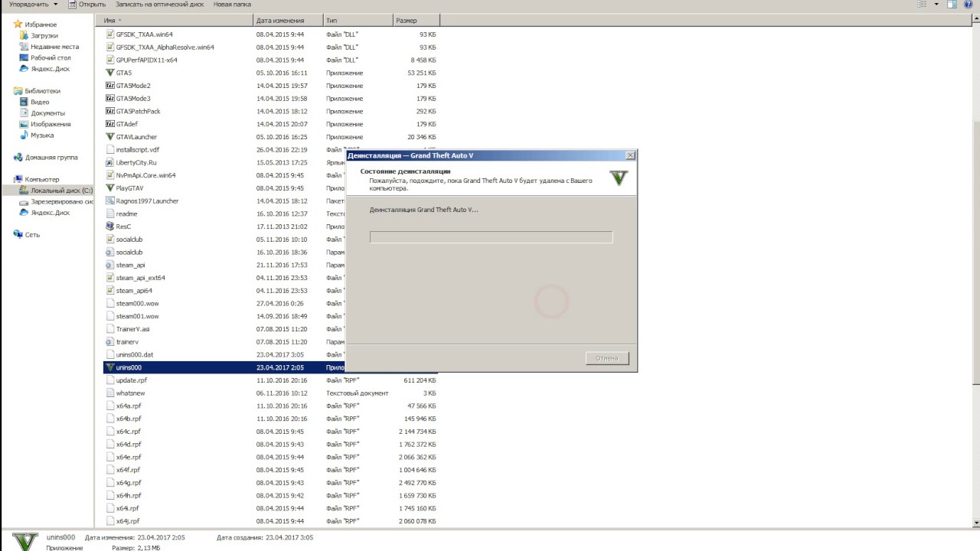Open the Музыка library

(42, 135)
